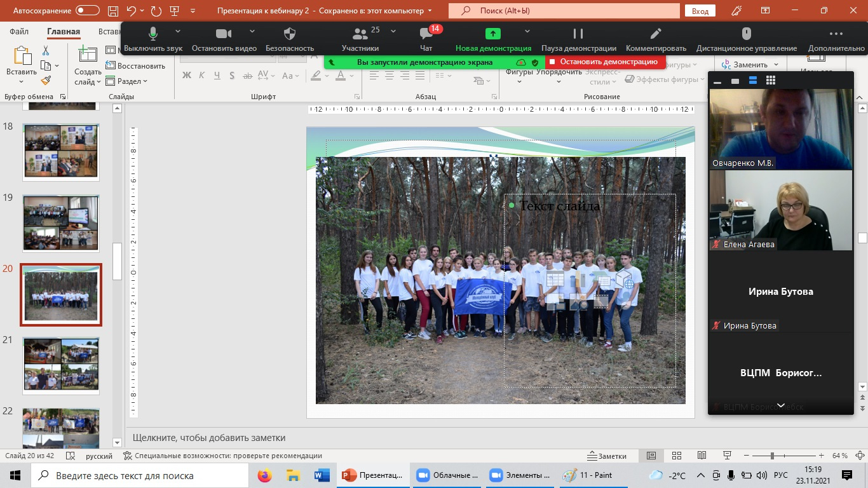
Task: Toggle bold text formatting
Action: click(187, 76)
